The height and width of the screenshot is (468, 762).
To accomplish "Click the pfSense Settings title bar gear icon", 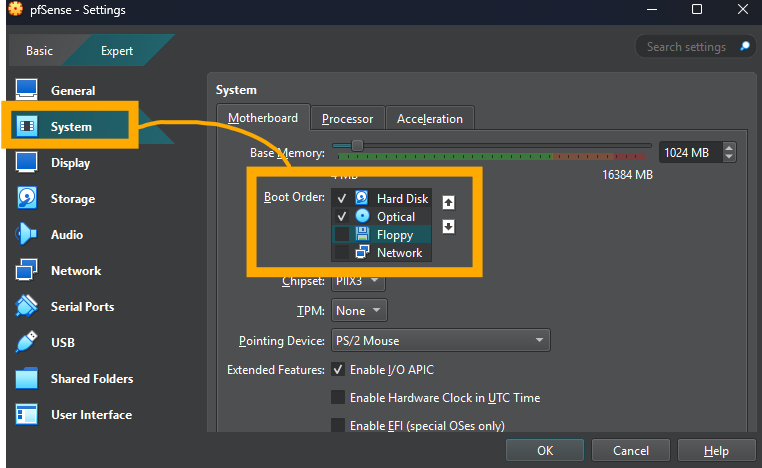I will (15, 9).
